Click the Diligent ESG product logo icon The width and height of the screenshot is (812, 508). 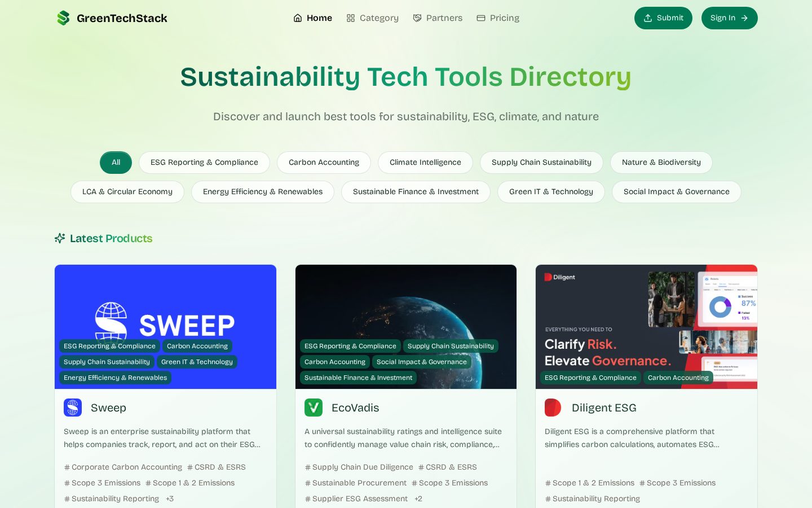[x=554, y=408]
